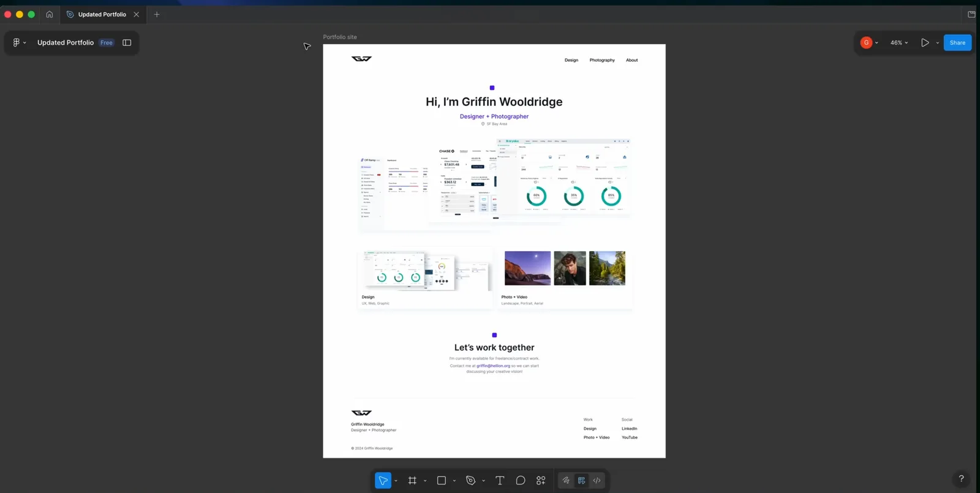Click the window panel icon at top right
This screenshot has height=493, width=980.
point(971,14)
